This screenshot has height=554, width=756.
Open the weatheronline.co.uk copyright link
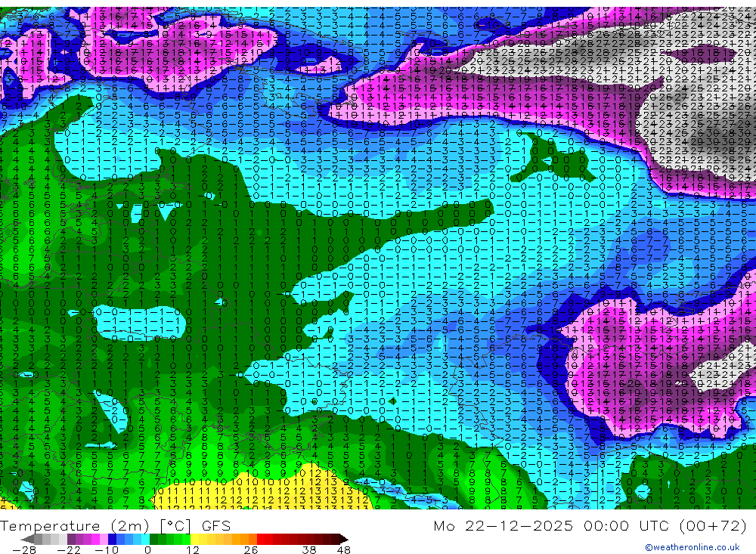(x=692, y=547)
